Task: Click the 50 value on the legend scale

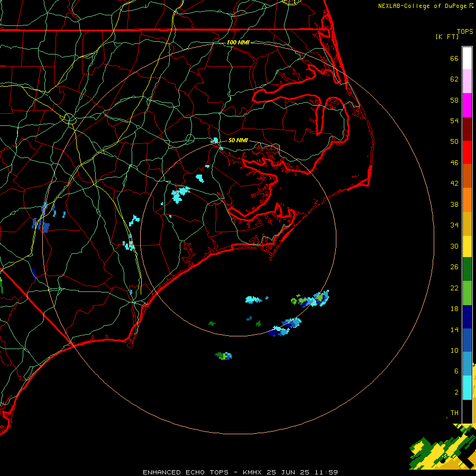Action: pos(454,142)
